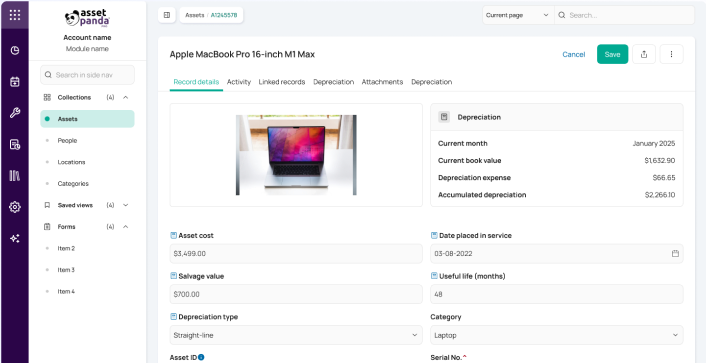The image size is (706, 363).
Task: Click the Assets breadcrumb link
Action: pyautogui.click(x=195, y=15)
